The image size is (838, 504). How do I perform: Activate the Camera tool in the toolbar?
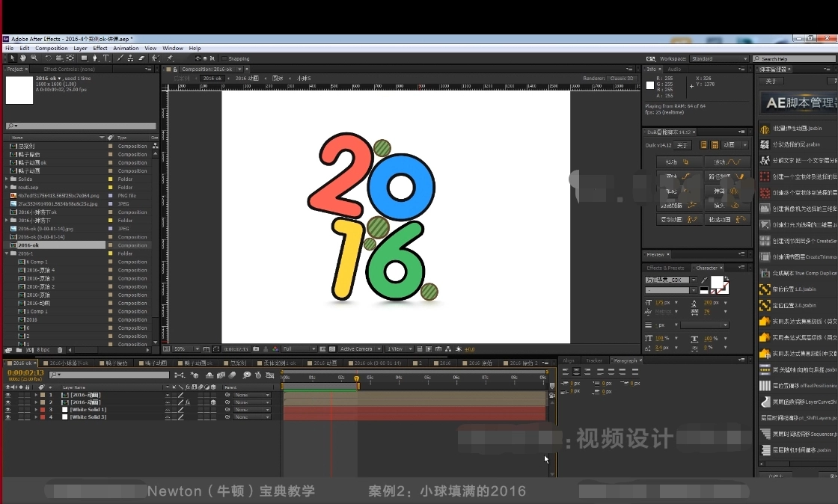coord(58,58)
